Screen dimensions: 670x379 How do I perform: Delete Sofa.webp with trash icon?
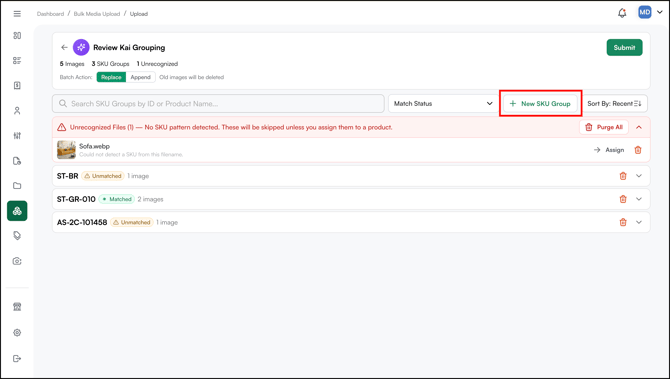pos(638,150)
